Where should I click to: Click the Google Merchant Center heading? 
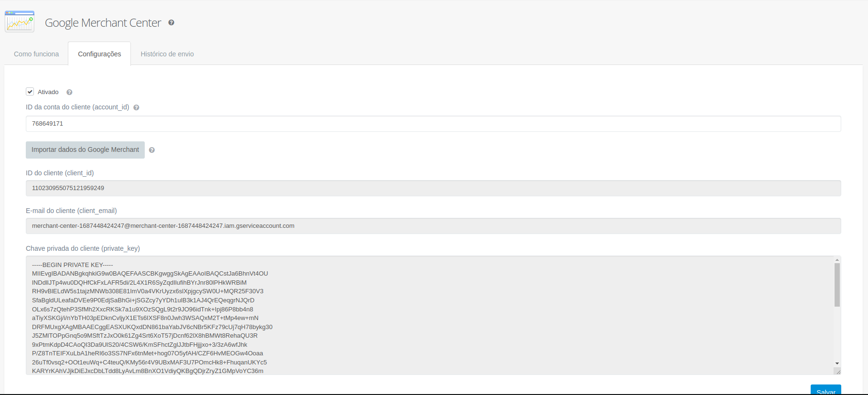point(103,23)
